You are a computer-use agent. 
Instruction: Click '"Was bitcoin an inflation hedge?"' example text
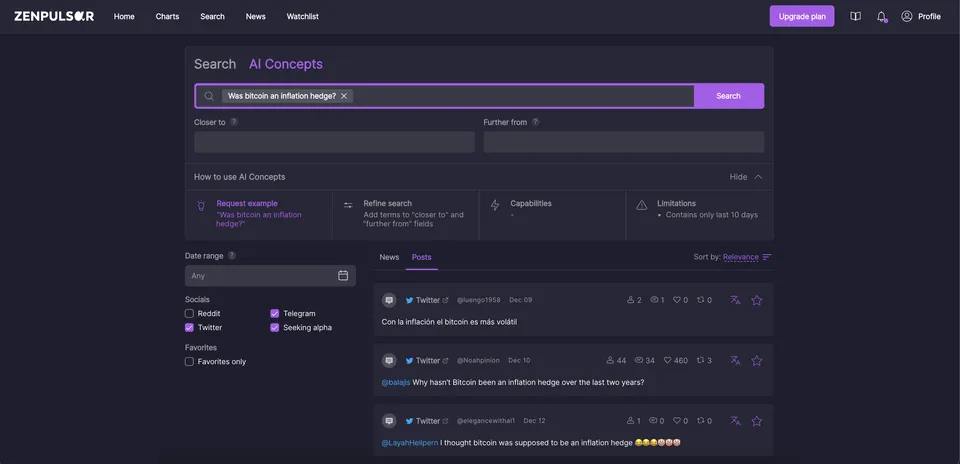pyautogui.click(x=259, y=219)
